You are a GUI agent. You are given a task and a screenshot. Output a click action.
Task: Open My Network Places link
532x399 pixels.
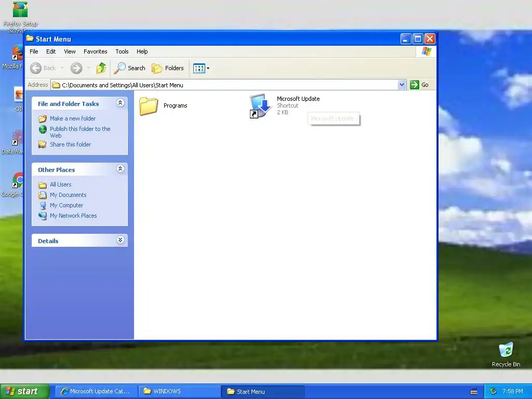(x=73, y=216)
